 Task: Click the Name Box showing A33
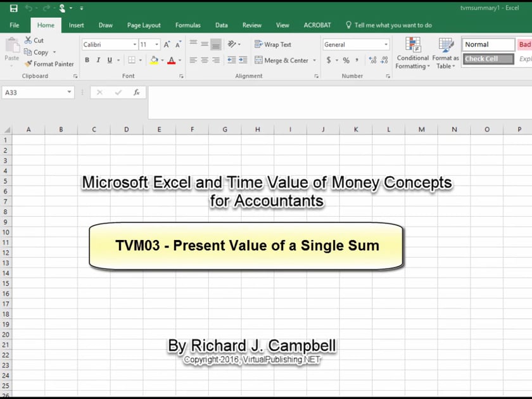coord(37,92)
